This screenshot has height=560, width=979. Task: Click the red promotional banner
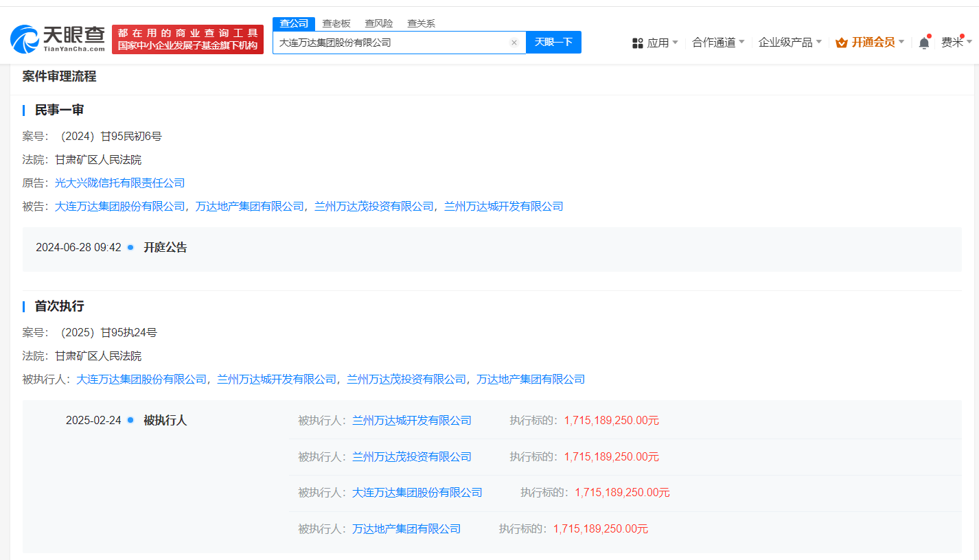(x=187, y=40)
